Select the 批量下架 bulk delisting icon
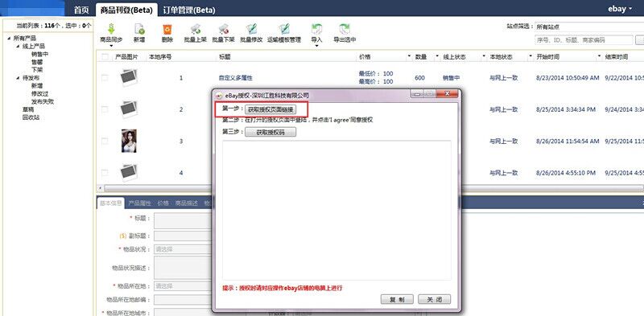 (223, 30)
